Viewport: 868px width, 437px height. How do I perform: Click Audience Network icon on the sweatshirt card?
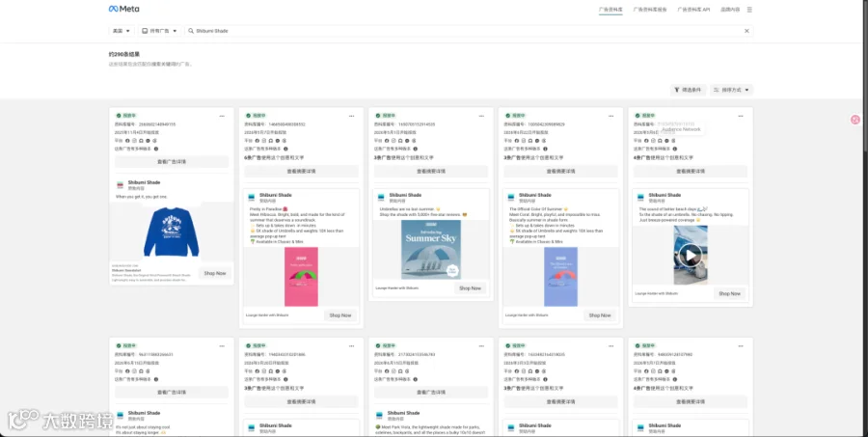[x=141, y=141]
